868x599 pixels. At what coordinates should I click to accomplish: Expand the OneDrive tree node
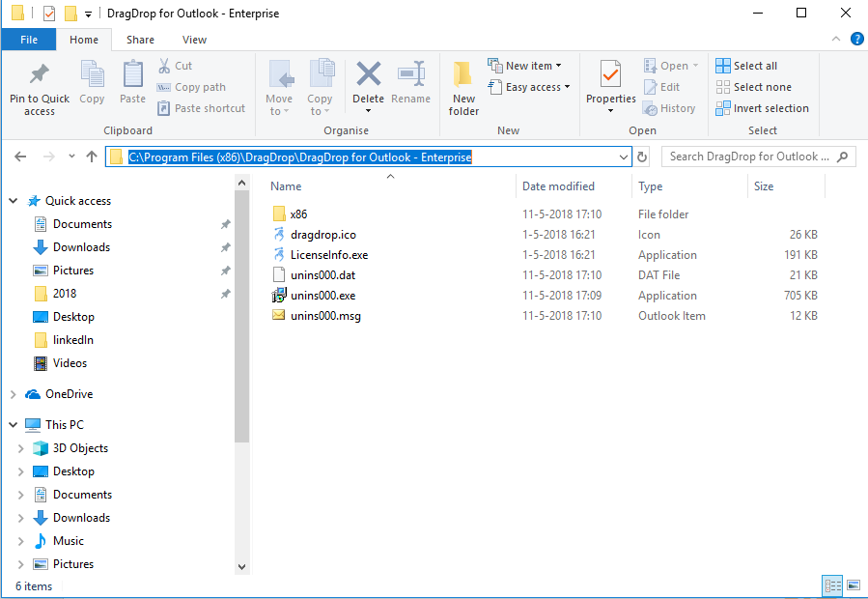click(14, 394)
